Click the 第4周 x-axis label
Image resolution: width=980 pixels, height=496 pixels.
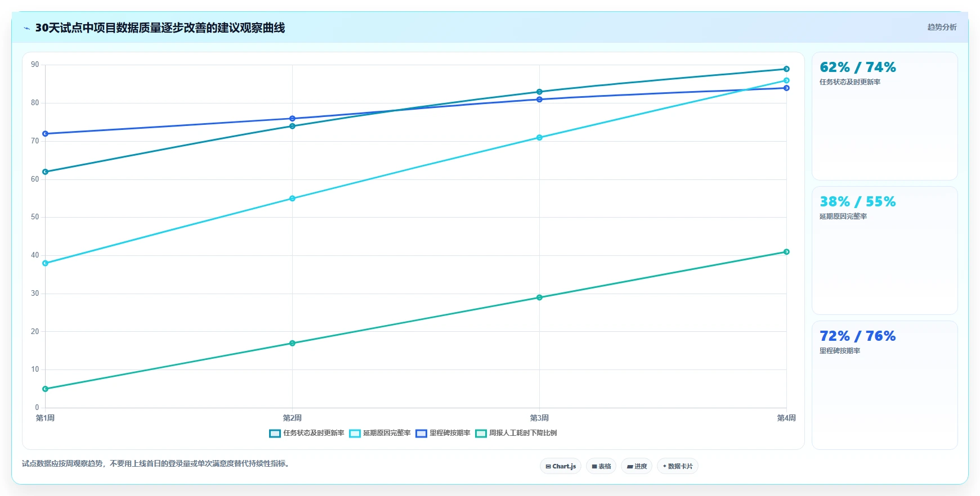(786, 418)
